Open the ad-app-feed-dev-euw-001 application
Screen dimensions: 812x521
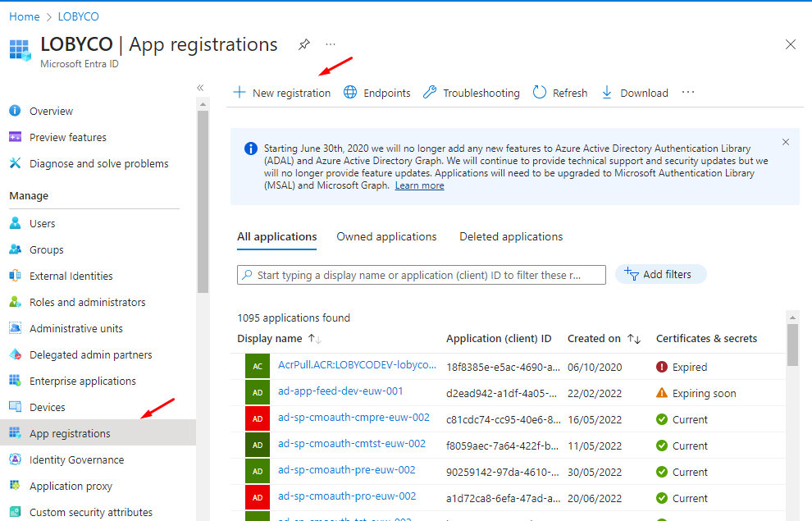[x=340, y=391]
